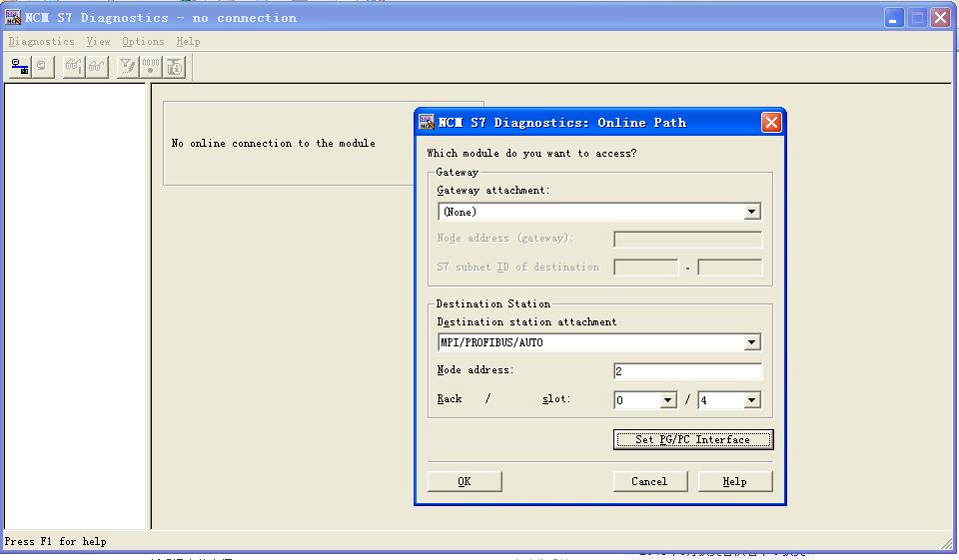Click the 'Destination station attachment' label
This screenshot has height=560, width=959.
[526, 322]
